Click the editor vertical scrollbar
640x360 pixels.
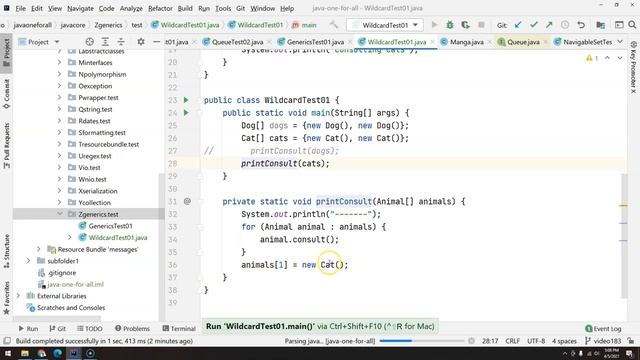(624, 236)
